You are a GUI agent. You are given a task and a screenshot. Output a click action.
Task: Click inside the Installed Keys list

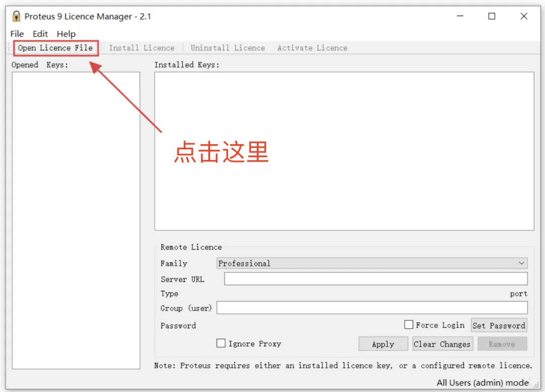[344, 151]
